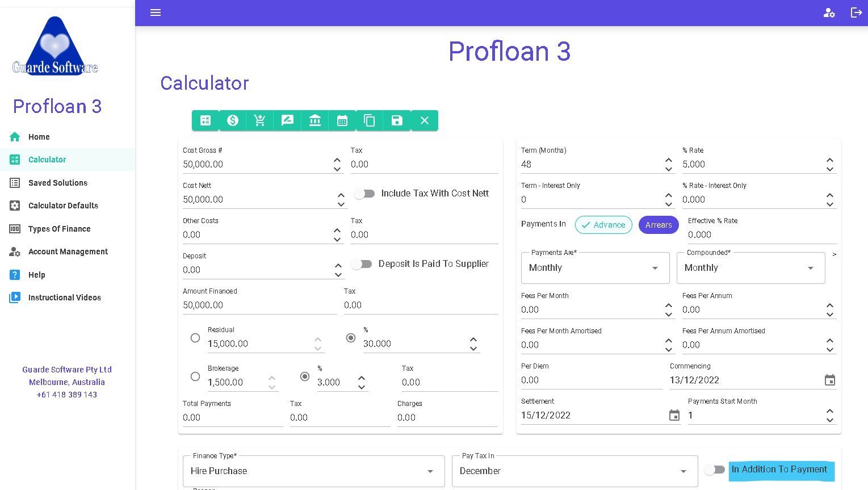The height and width of the screenshot is (490, 868).
Task: Click the shopping cart toolbar icon
Action: click(x=260, y=120)
